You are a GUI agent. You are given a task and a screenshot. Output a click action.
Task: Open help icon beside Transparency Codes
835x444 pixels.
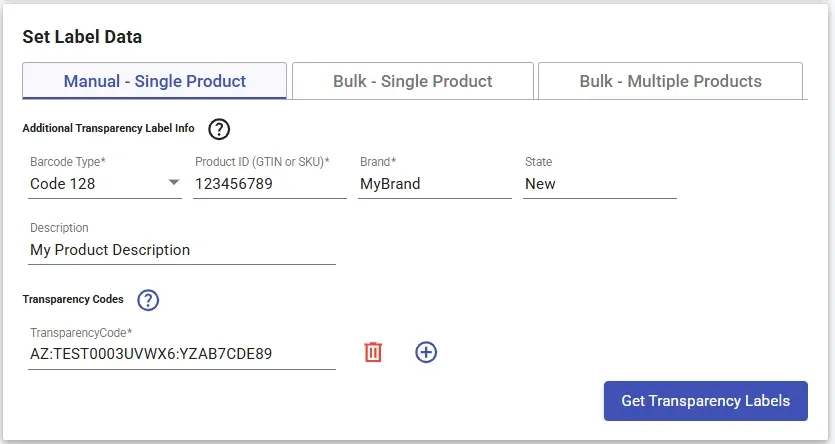click(x=148, y=300)
